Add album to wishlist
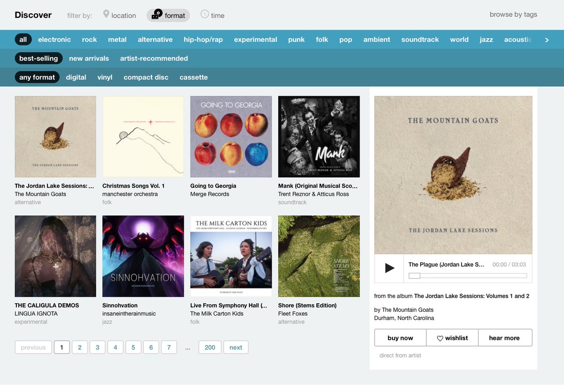The height and width of the screenshot is (392, 564). tap(452, 338)
